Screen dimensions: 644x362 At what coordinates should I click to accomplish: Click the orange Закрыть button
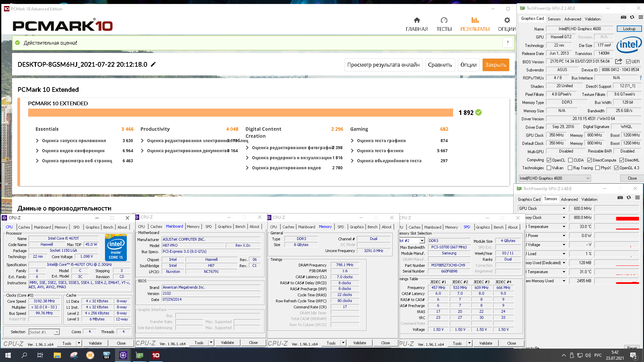[495, 65]
